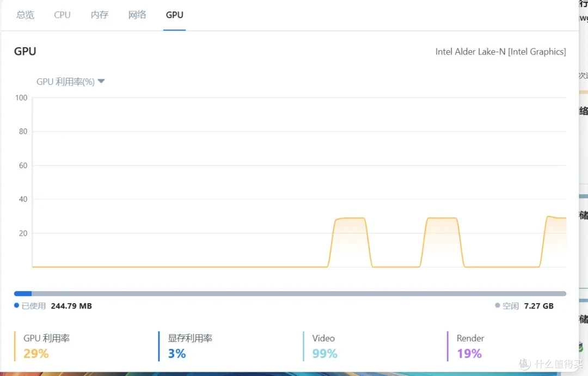Click the 100 label on chart axis
The image size is (588, 376).
click(21, 98)
